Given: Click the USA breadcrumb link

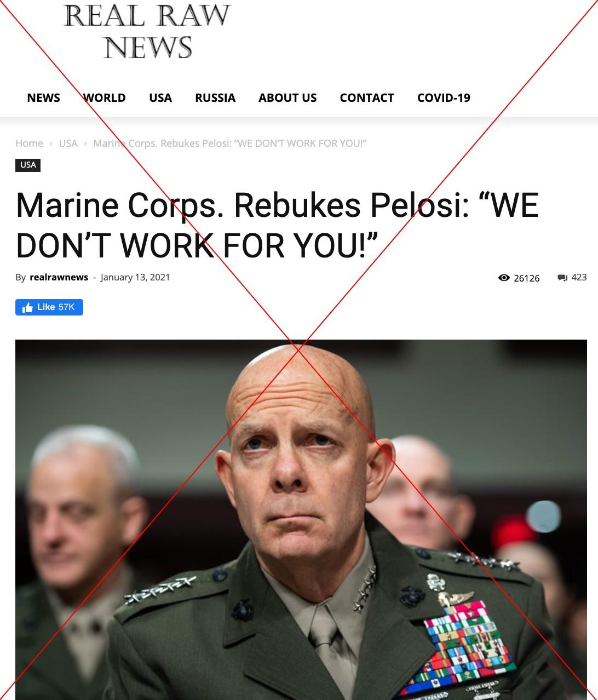Looking at the screenshot, I should [68, 144].
